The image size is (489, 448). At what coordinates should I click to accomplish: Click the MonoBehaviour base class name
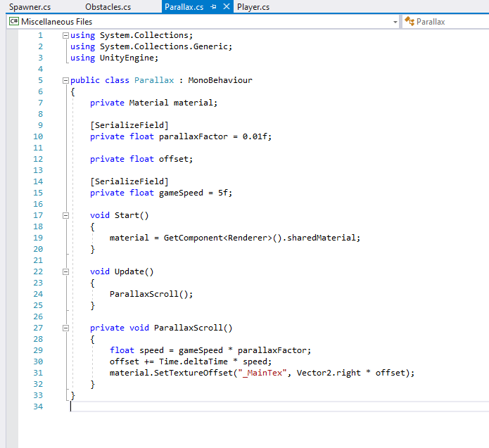coord(220,80)
